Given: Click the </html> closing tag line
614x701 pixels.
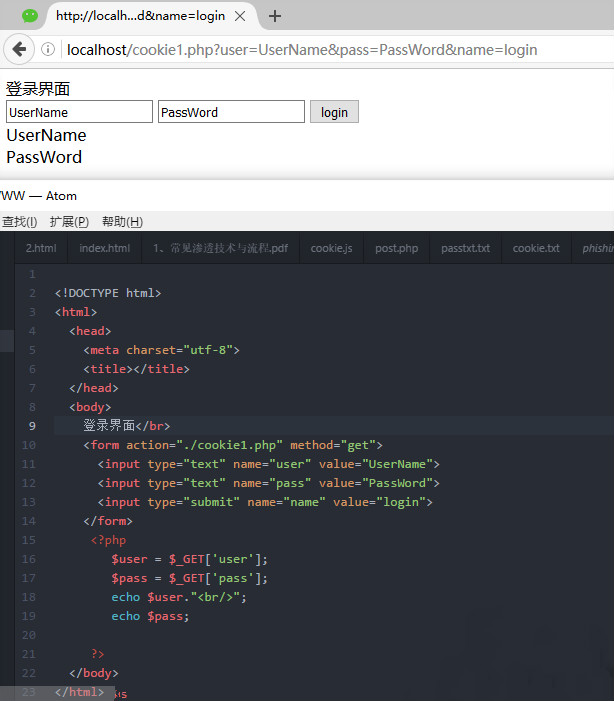Looking at the screenshot, I should click(80, 692).
